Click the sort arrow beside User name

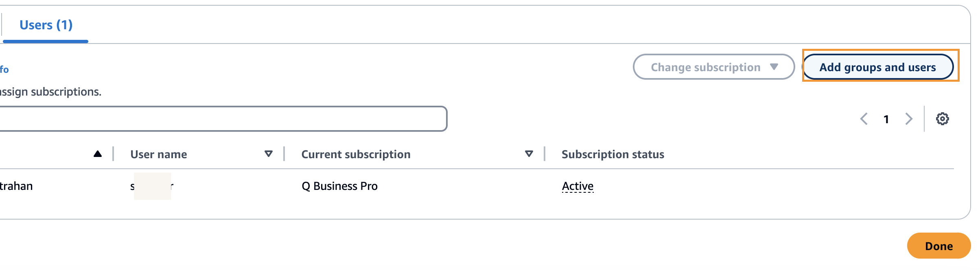point(269,154)
